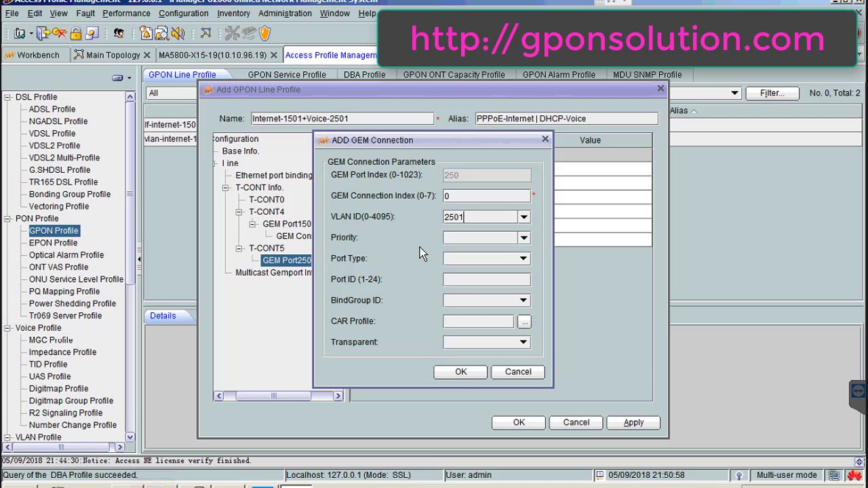Viewport: 868px width, 488px height.
Task: Click the first toolbar NE explorer icon
Action: tap(20, 33)
